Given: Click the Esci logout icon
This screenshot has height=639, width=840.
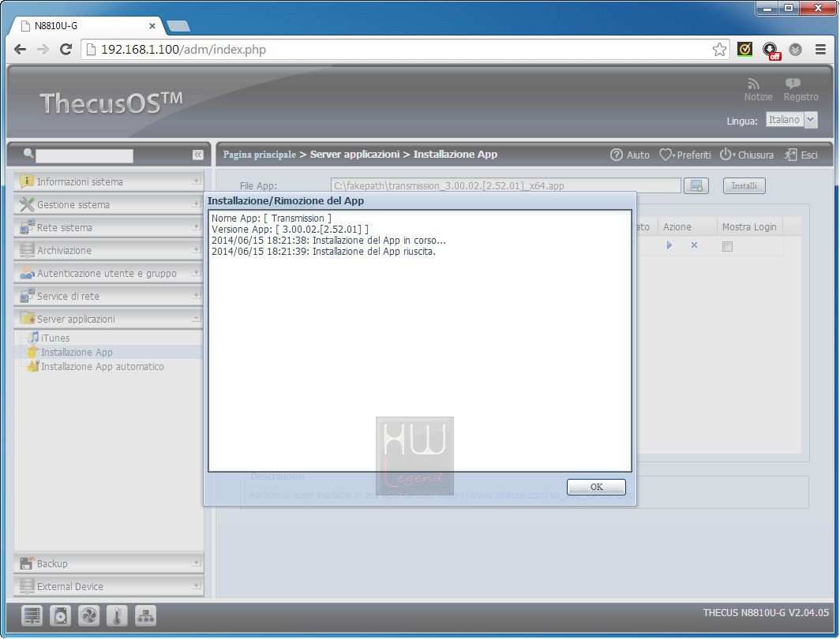Looking at the screenshot, I should coord(791,155).
